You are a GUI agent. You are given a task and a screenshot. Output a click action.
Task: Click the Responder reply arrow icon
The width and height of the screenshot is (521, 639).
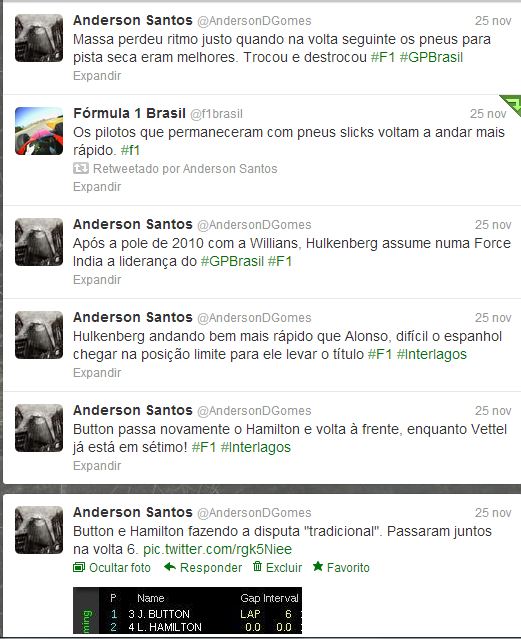170,567
